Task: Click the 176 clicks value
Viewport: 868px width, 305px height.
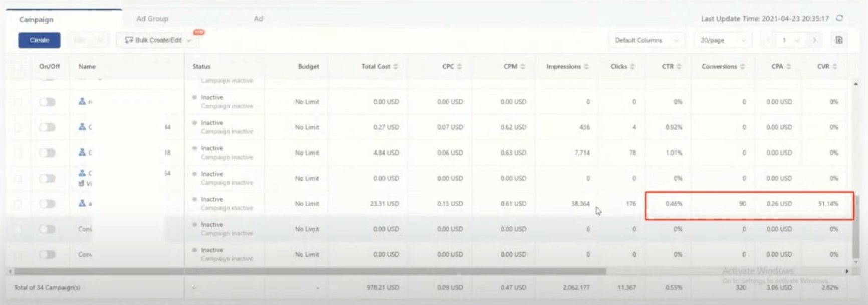Action: pyautogui.click(x=631, y=204)
